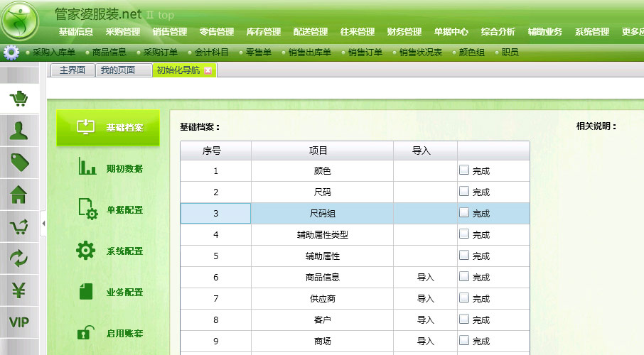
Task: Check 完成 checkbox for 颜色 row
Action: pos(463,170)
